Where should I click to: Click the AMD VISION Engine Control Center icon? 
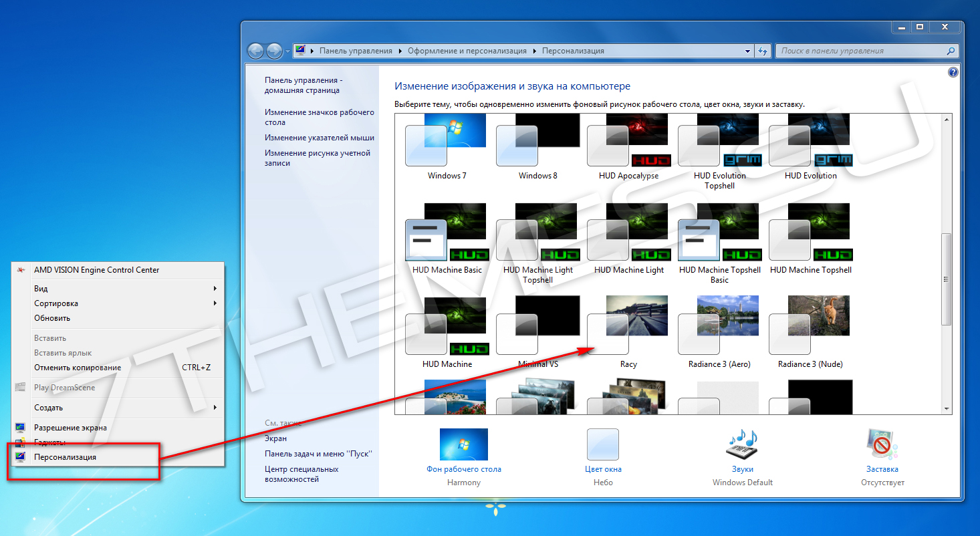click(x=21, y=270)
